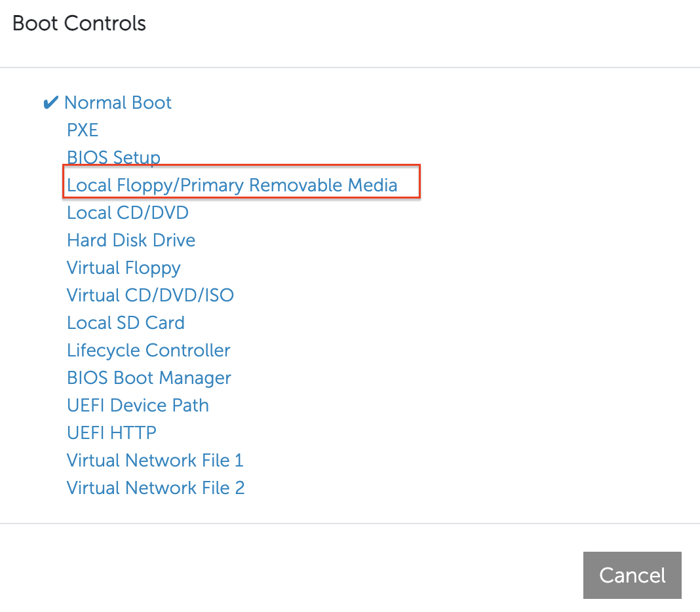The height and width of the screenshot is (612, 700).
Task: Open BIOS Setup boot option
Action: coord(113,158)
